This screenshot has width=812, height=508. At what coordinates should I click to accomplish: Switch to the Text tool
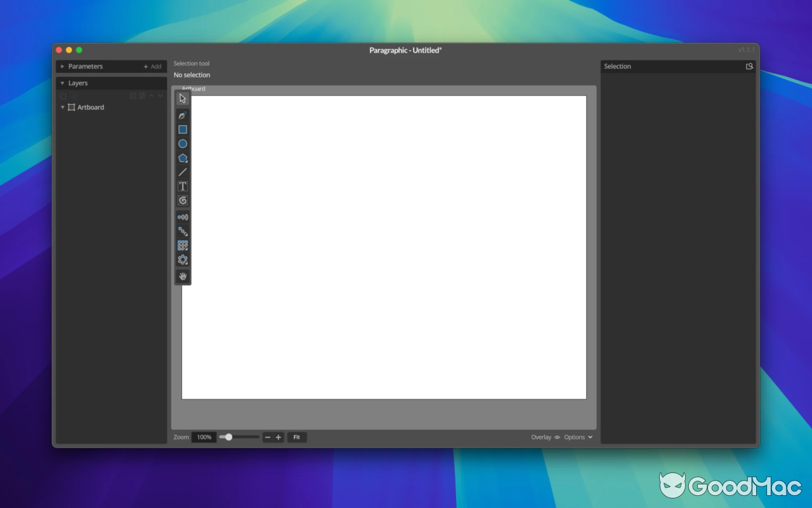183,186
